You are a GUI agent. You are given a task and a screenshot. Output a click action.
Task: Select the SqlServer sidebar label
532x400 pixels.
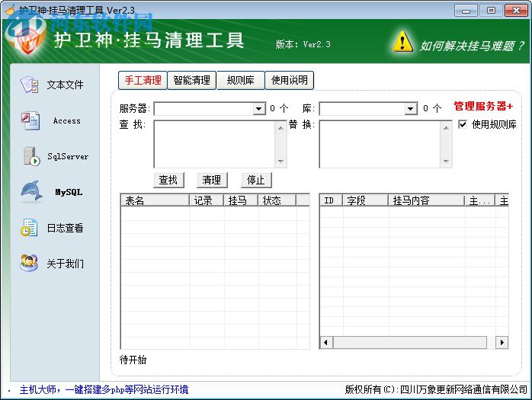[68, 156]
